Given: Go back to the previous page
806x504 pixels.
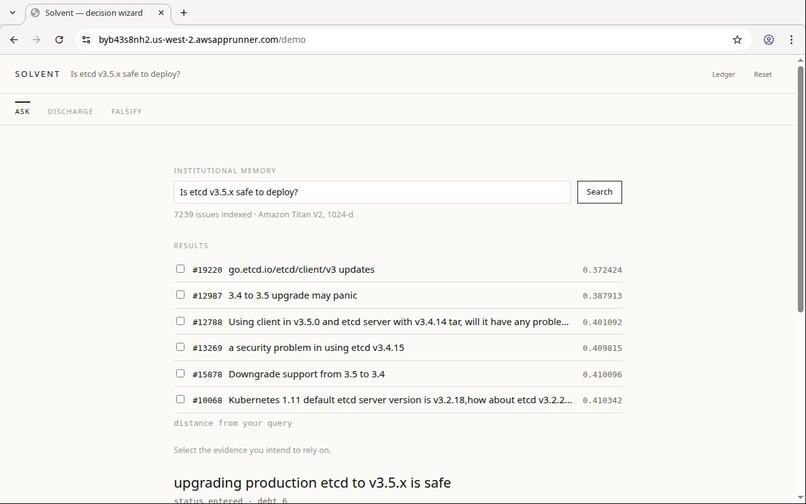Looking at the screenshot, I should (x=14, y=40).
